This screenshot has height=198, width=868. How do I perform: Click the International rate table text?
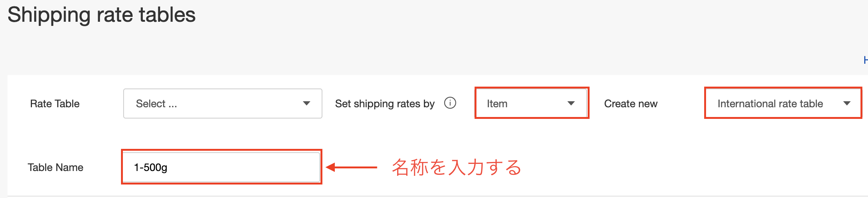[770, 104]
